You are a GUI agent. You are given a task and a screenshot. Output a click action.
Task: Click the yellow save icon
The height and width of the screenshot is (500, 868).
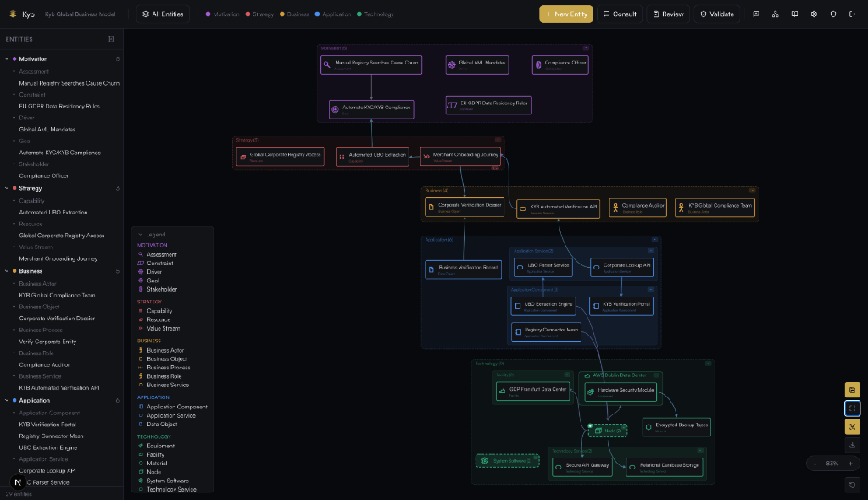point(852,390)
